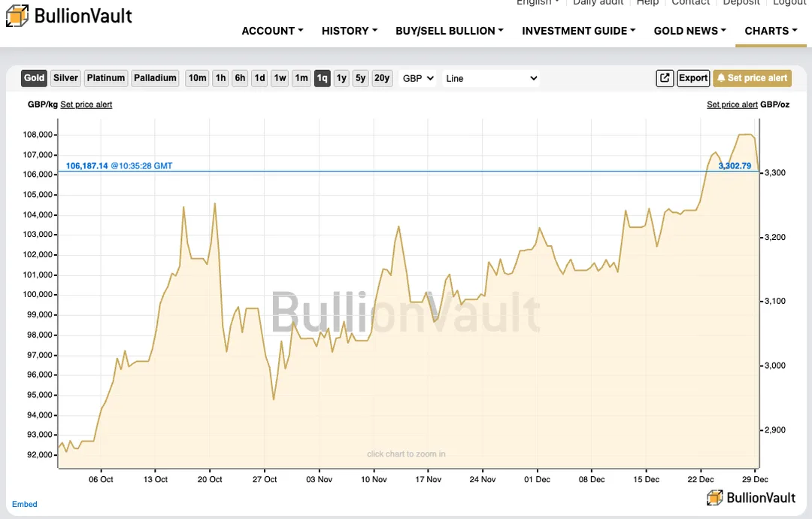Click the 3,302.79 GBP/oz price label

pyautogui.click(x=735, y=165)
